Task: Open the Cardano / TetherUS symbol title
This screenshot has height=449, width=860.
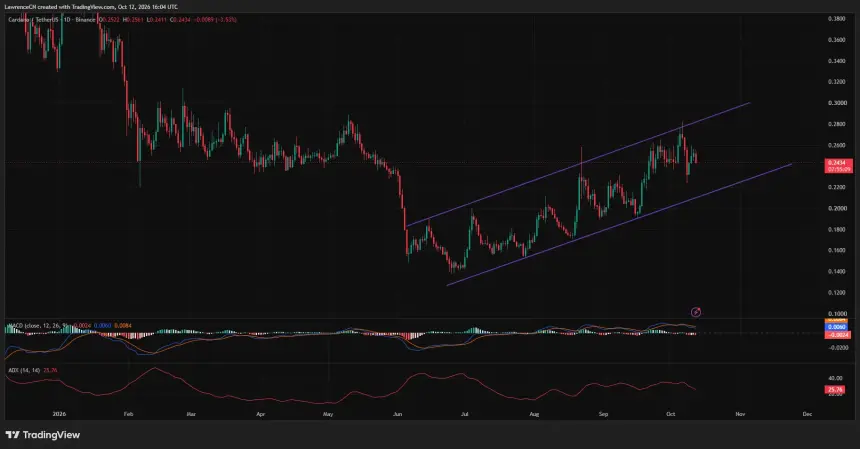Action: (x=51, y=20)
